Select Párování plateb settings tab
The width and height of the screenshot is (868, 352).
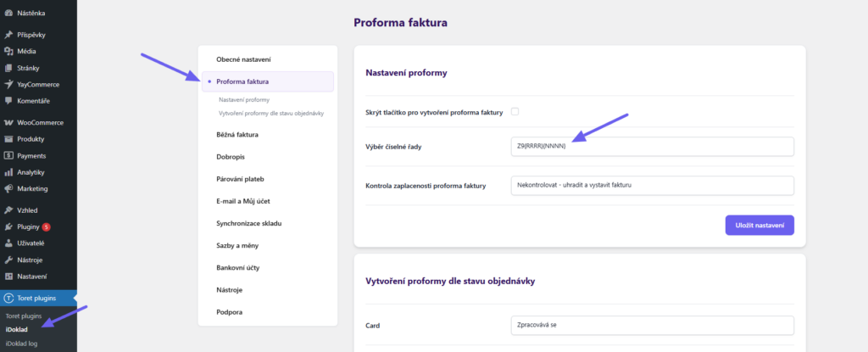pyautogui.click(x=240, y=179)
